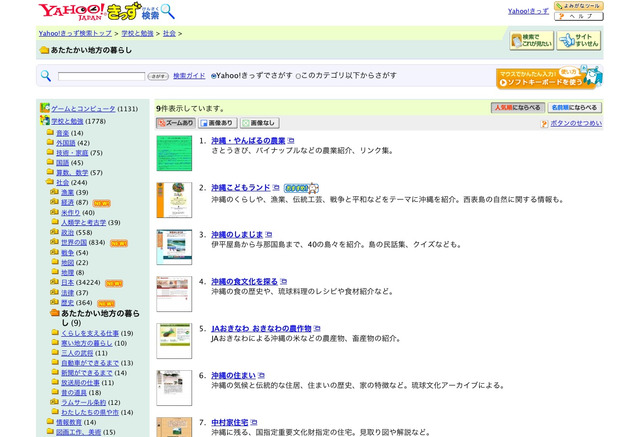Focus the search text input field
This screenshot has width=640, height=437.
click(101, 76)
